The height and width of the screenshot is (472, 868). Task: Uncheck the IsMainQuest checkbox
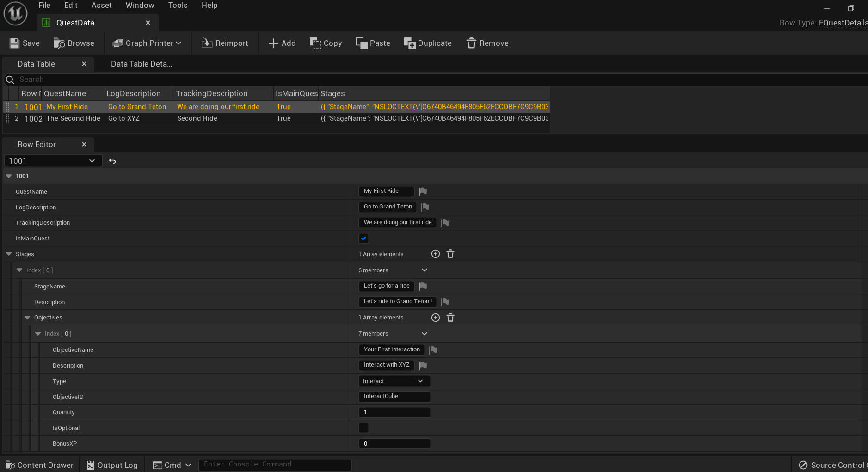(x=363, y=239)
